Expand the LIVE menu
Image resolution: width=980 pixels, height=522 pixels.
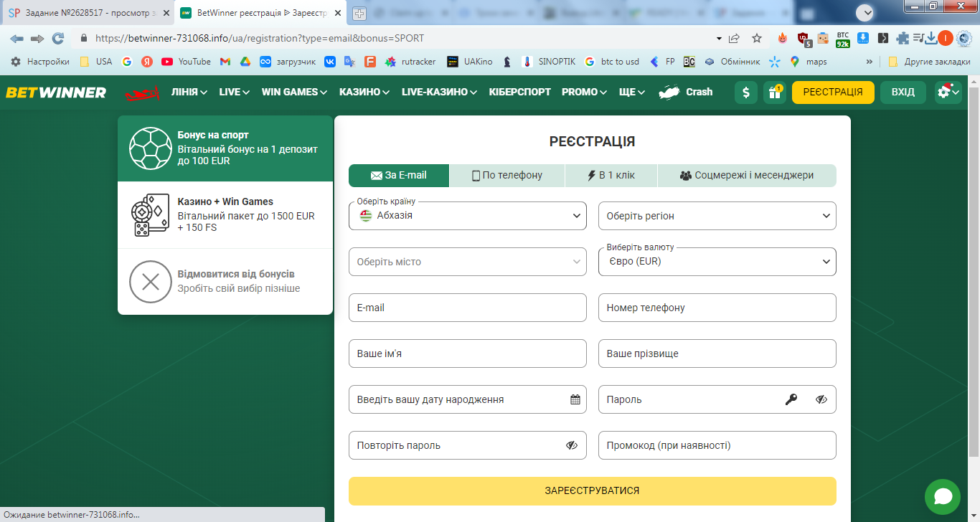tap(235, 92)
